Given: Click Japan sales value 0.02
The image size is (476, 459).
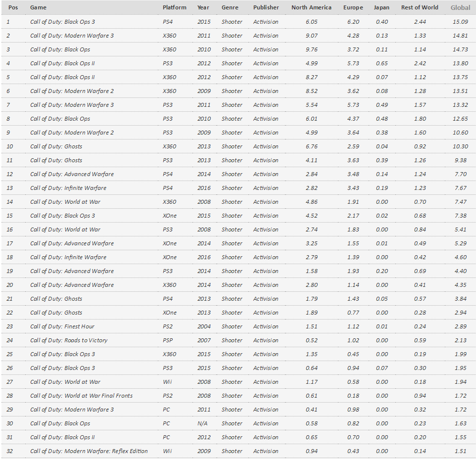Looking at the screenshot, I should [x=382, y=216].
